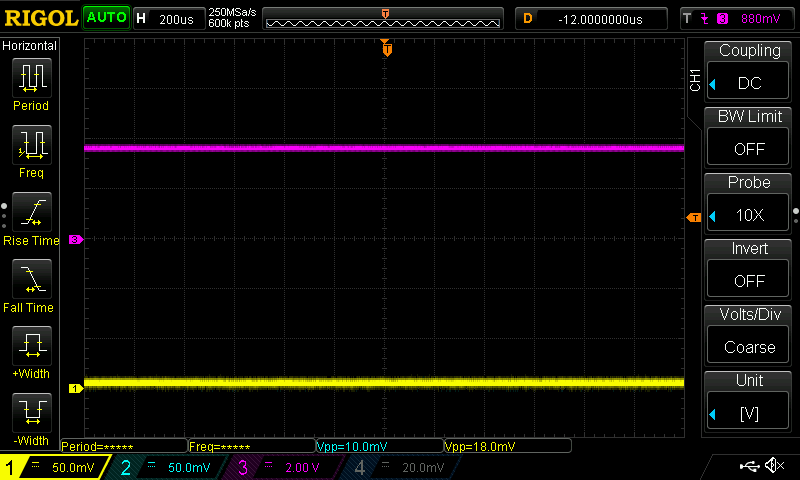
Task: Select channel 1 tab at 50.0mV
Action: 54,467
